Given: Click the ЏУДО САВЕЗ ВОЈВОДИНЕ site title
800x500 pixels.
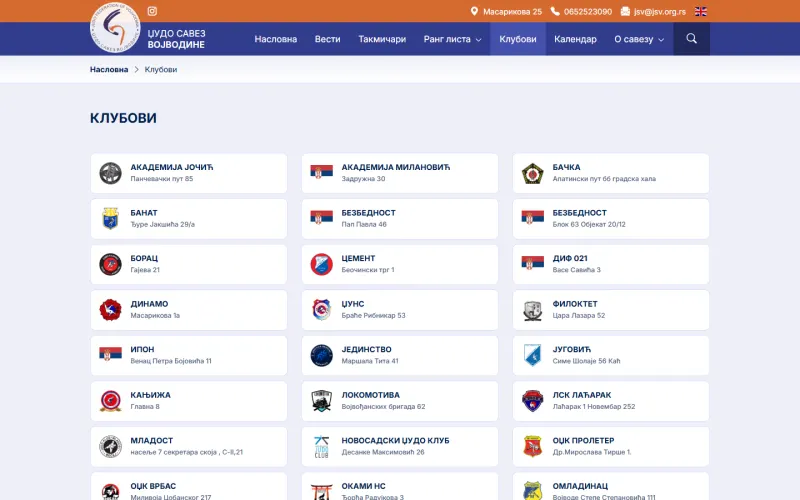Looking at the screenshot, I should click(177, 39).
